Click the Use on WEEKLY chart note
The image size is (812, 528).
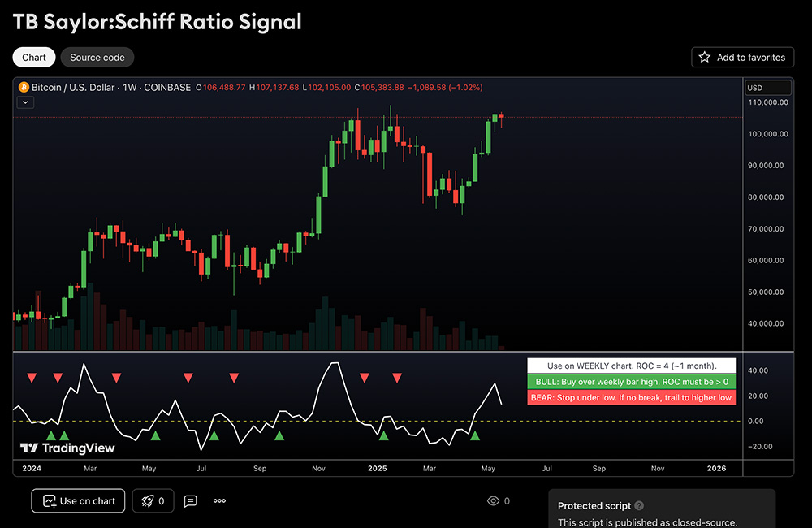(x=632, y=366)
